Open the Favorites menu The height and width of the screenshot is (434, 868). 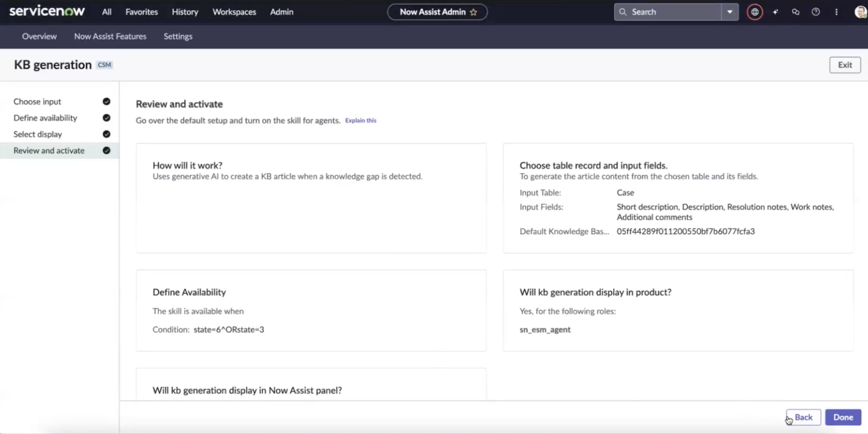coord(142,12)
